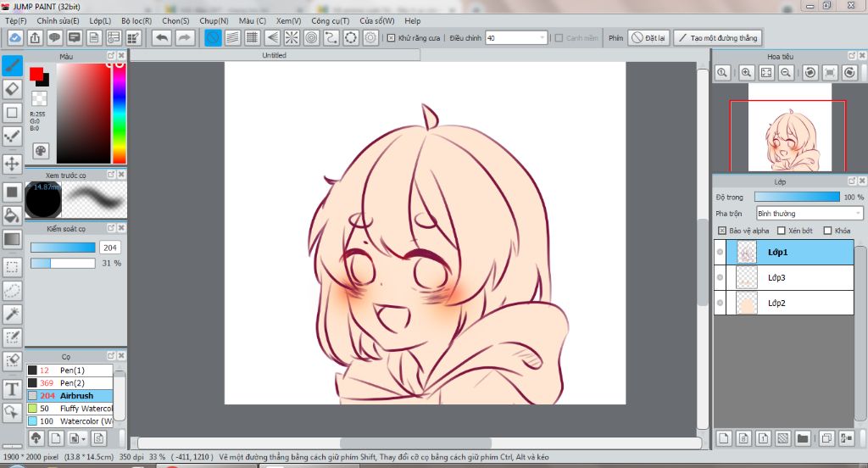Adjust the Độ trong layer opacity slider
868x468 pixels.
click(797, 197)
